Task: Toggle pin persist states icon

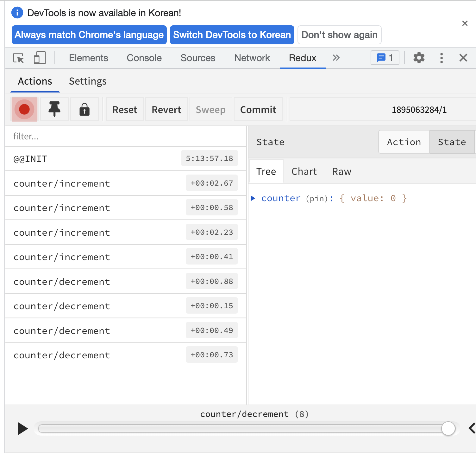Action: point(54,109)
